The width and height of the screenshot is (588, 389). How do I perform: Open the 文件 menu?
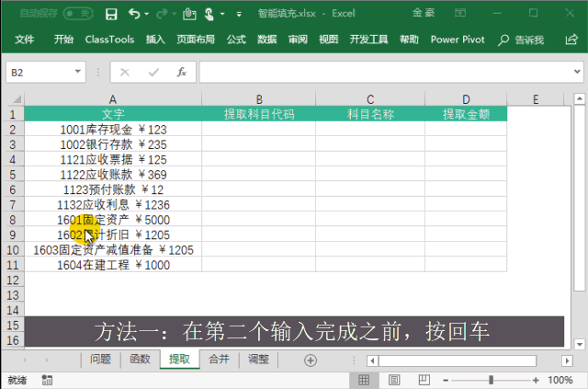(x=25, y=40)
